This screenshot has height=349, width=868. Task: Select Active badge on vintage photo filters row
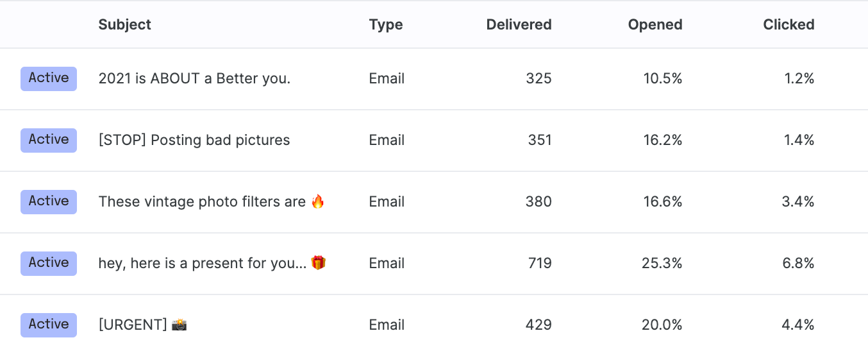(x=49, y=201)
